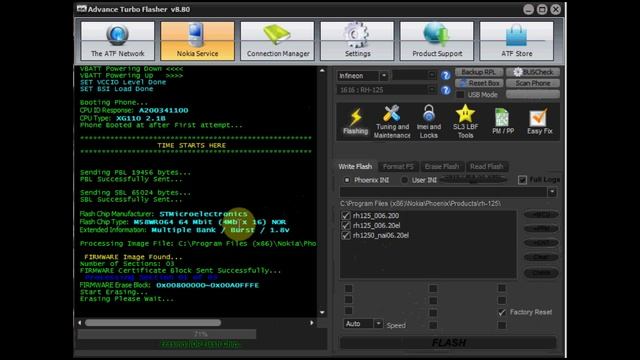Viewport: 640px width, 360px height.
Task: Open the PM / PP tool
Action: coord(503,121)
